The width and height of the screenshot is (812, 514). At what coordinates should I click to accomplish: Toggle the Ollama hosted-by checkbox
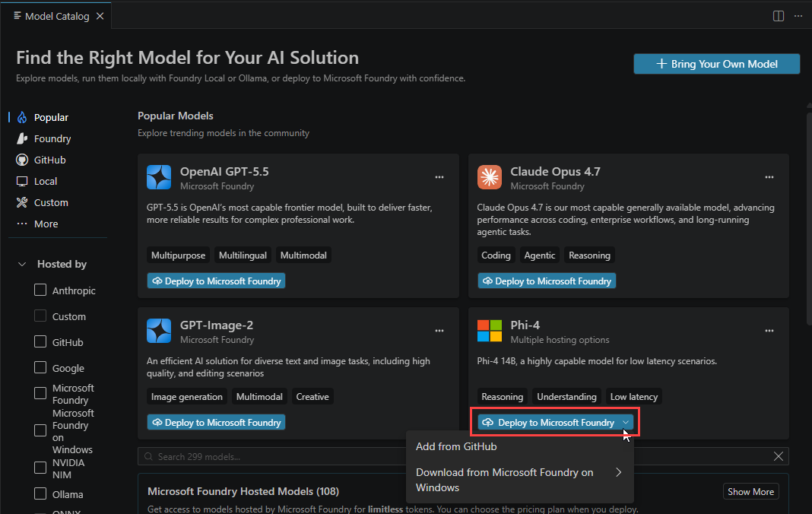tap(40, 493)
